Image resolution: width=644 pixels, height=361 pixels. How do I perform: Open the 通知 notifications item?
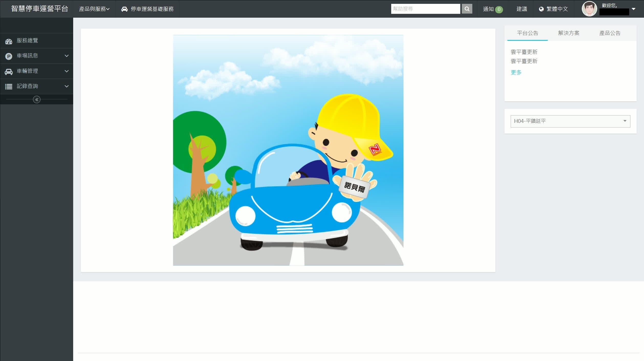tap(493, 9)
